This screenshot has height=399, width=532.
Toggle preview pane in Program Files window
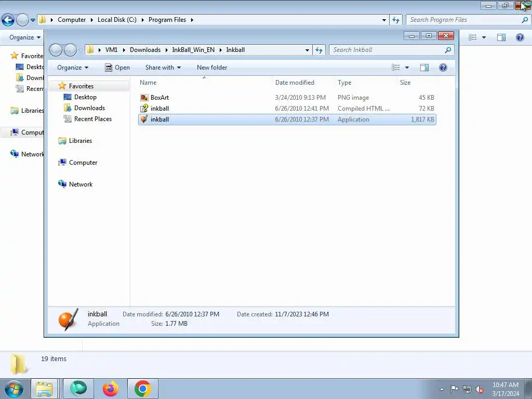pyautogui.click(x=501, y=37)
